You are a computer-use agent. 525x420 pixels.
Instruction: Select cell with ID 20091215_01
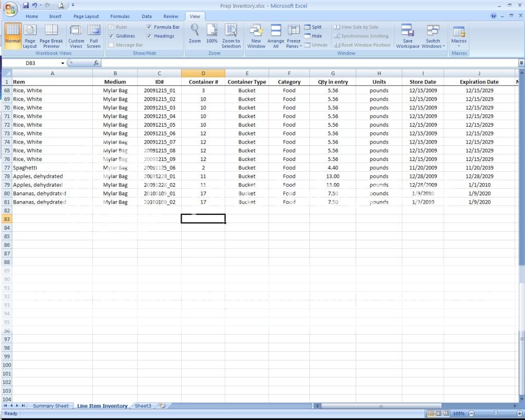[160, 90]
